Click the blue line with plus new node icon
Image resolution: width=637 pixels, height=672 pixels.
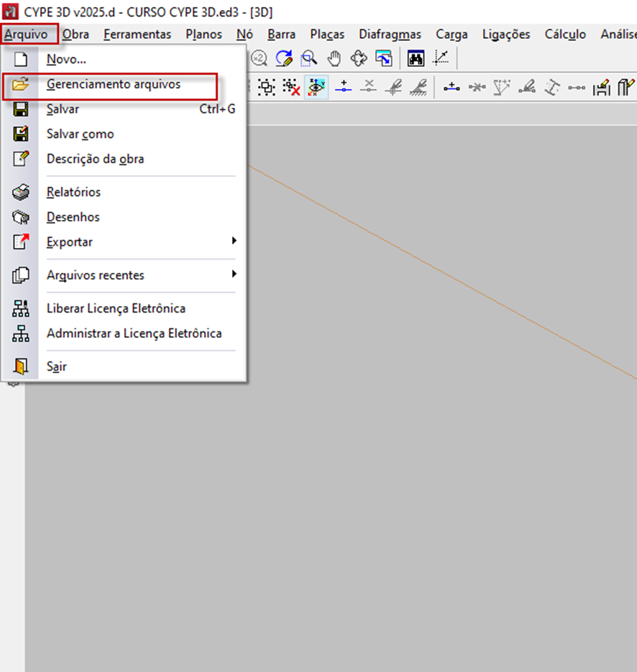click(x=344, y=87)
